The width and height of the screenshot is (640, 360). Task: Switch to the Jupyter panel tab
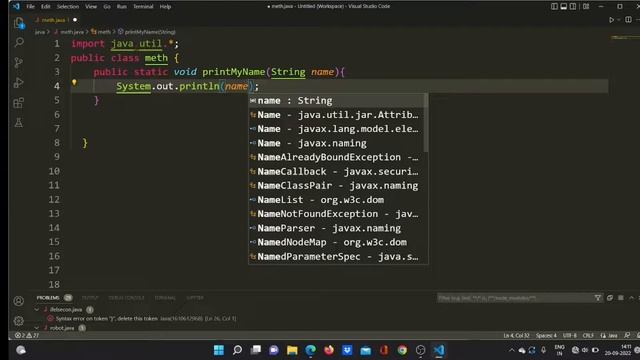click(195, 298)
